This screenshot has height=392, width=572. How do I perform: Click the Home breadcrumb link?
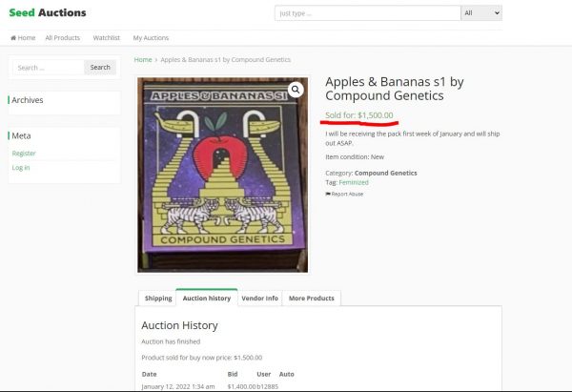coord(143,59)
